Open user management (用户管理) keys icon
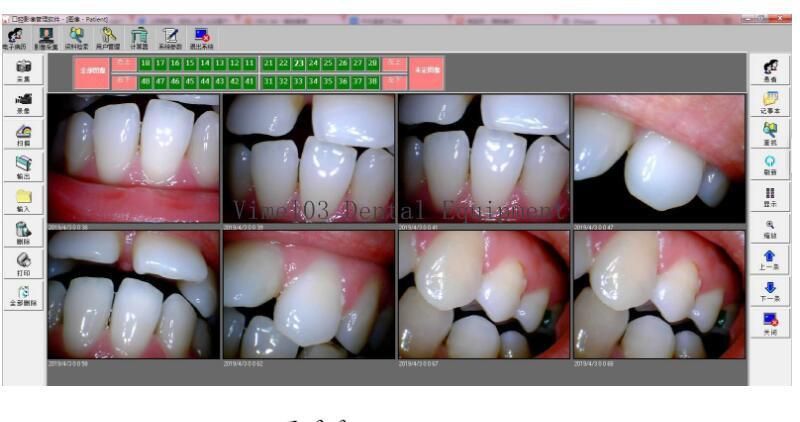The height and width of the screenshot is (422, 800). coord(108,38)
